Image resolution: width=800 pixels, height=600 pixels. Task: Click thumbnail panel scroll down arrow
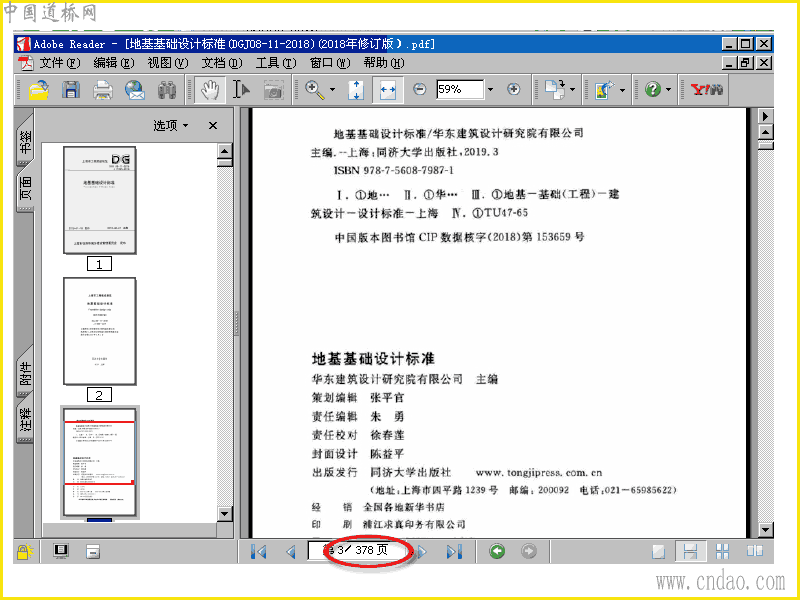click(224, 513)
